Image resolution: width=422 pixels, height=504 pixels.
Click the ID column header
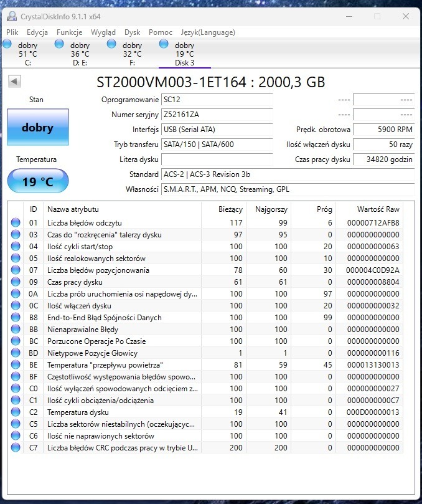[x=33, y=209]
